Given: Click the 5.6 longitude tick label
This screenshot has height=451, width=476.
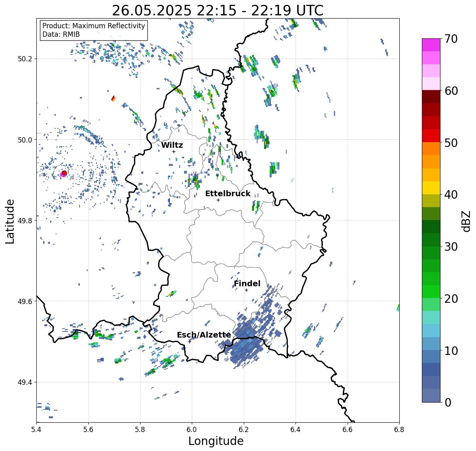Looking at the screenshot, I should (88, 430).
